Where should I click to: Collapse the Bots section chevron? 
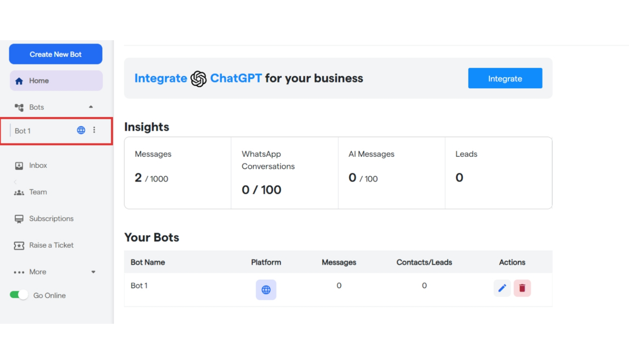pyautogui.click(x=90, y=107)
